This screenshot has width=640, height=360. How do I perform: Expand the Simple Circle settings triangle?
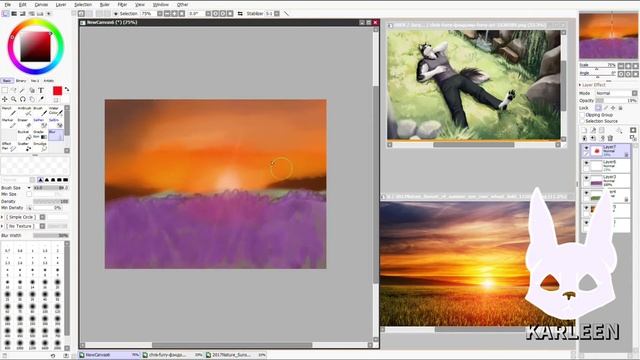(2, 217)
